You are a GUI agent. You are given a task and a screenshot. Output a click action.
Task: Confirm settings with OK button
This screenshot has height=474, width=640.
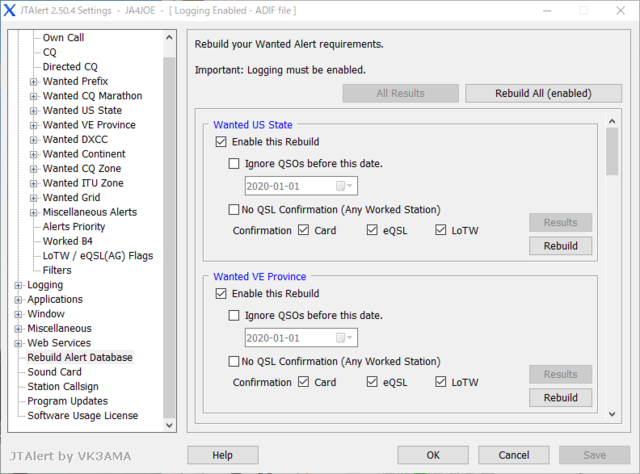433,455
